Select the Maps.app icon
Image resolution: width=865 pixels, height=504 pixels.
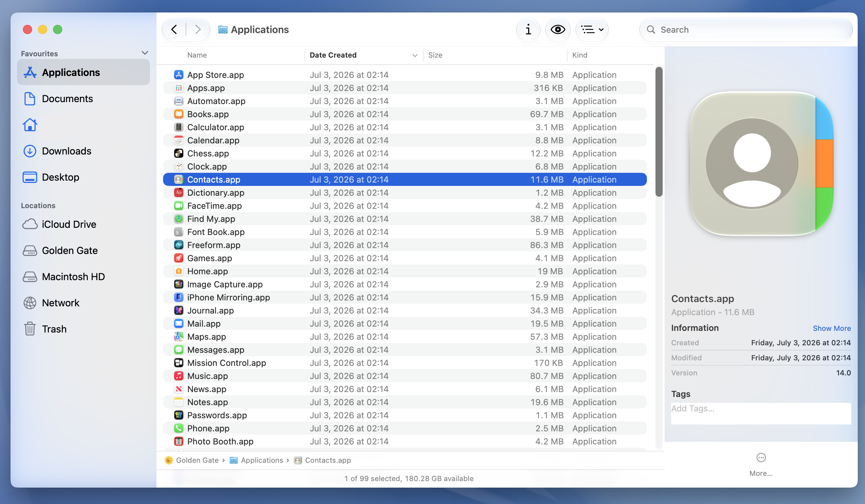[x=178, y=336]
